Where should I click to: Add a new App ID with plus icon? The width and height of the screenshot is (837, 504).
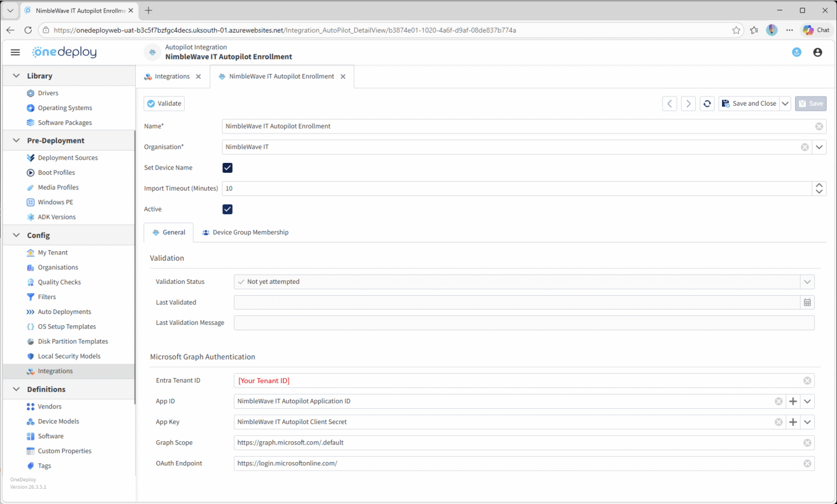click(793, 402)
